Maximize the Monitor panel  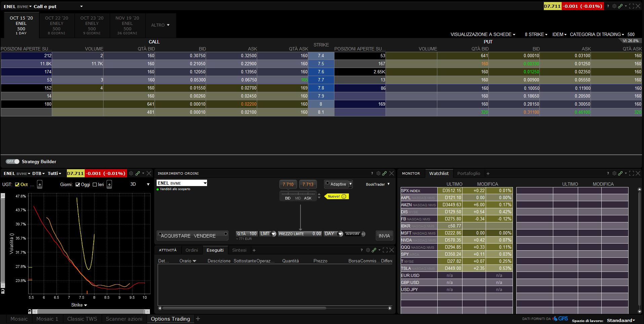632,173
